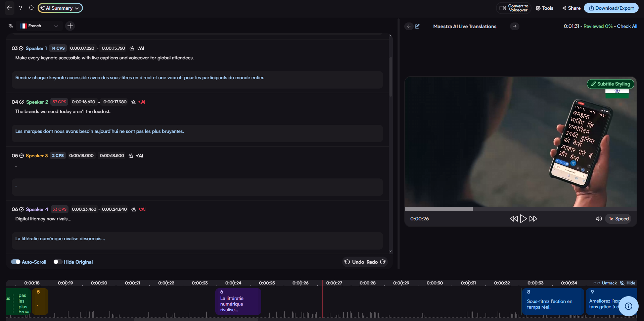Click the Check All link
Image resolution: width=644 pixels, height=321 pixels.
click(x=627, y=26)
